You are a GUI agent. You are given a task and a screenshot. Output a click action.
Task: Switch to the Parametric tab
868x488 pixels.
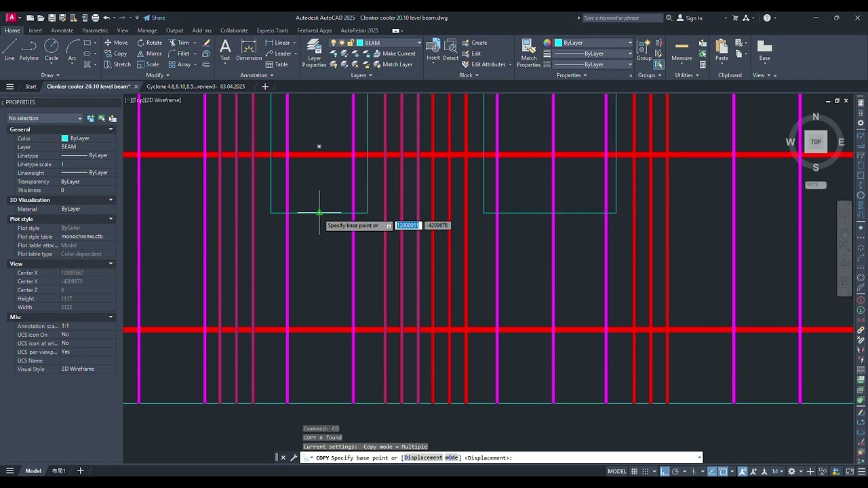[95, 30]
